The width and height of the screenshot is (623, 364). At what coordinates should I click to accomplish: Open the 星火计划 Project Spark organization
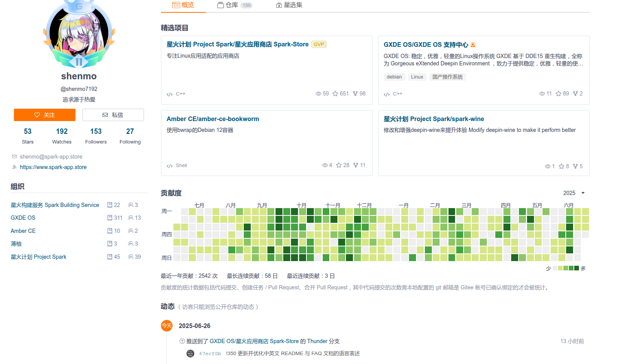tap(38, 257)
